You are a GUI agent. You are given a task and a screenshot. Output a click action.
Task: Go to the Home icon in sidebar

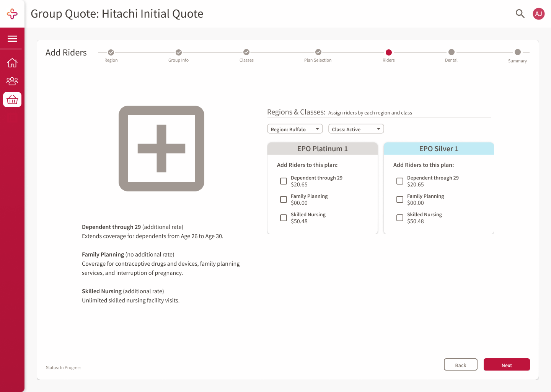[12, 62]
